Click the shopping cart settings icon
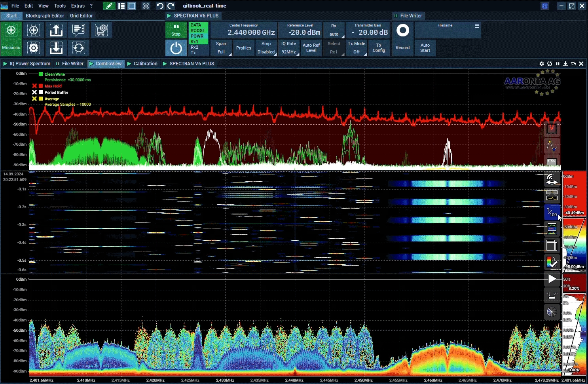This screenshot has height=384, width=588. pyautogui.click(x=101, y=30)
